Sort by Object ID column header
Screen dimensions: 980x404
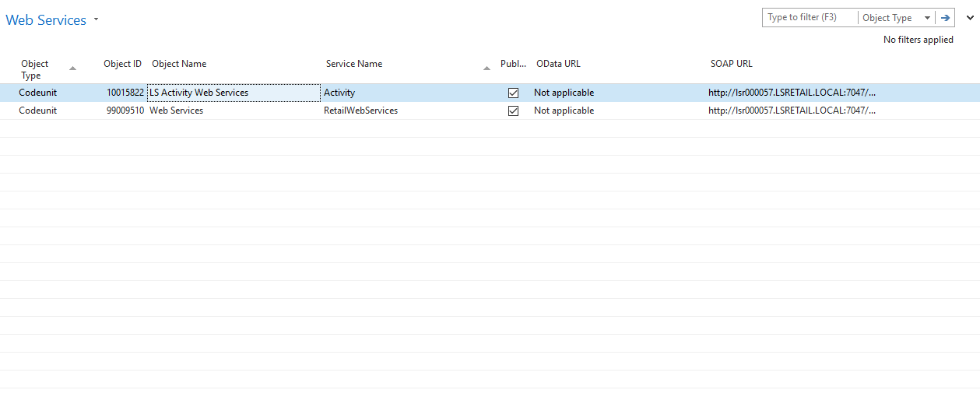(x=122, y=64)
